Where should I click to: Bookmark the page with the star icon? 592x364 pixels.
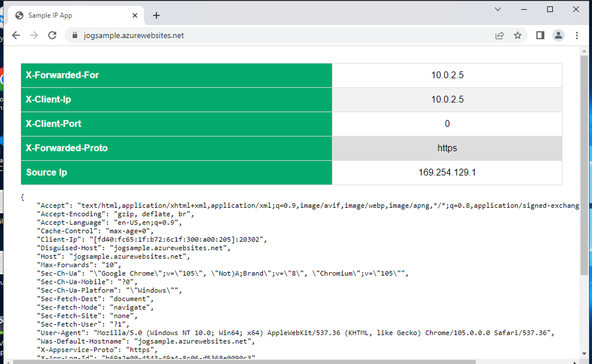[518, 35]
